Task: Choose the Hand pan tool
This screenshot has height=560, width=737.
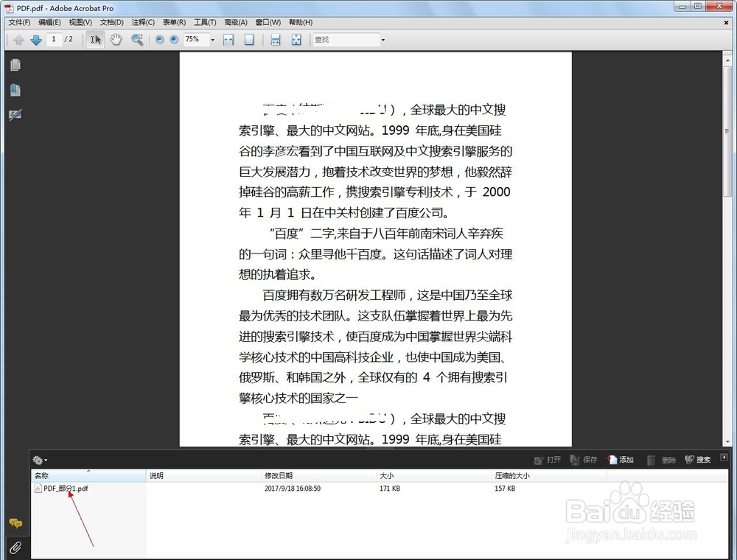Action: [116, 40]
